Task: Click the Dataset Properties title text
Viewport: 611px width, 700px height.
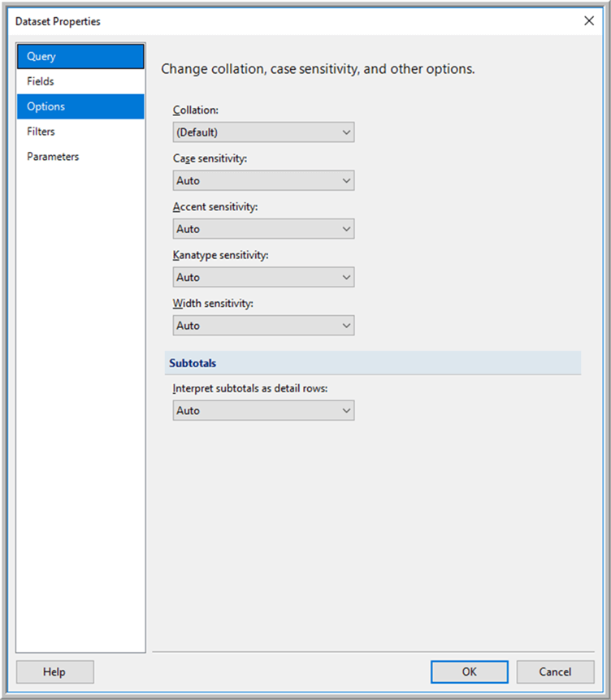Action: pos(58,21)
